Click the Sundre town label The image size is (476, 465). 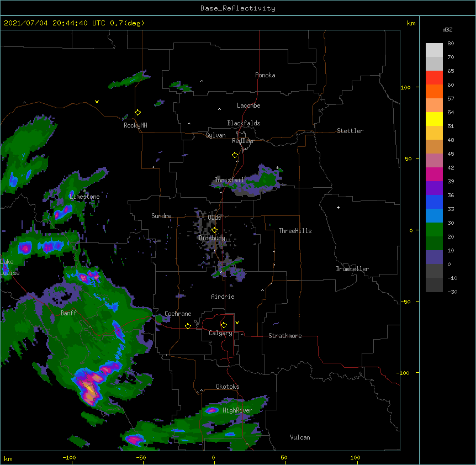pyautogui.click(x=161, y=216)
